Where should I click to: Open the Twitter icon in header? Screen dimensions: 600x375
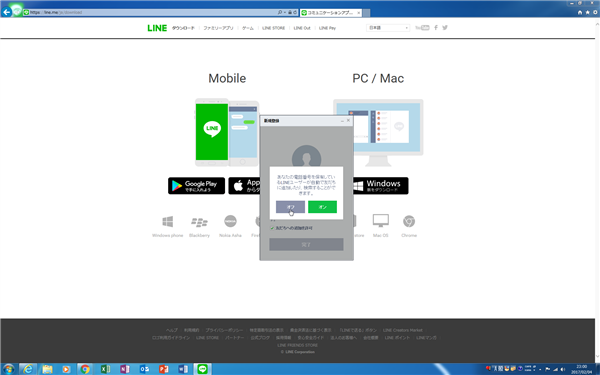coord(445,28)
